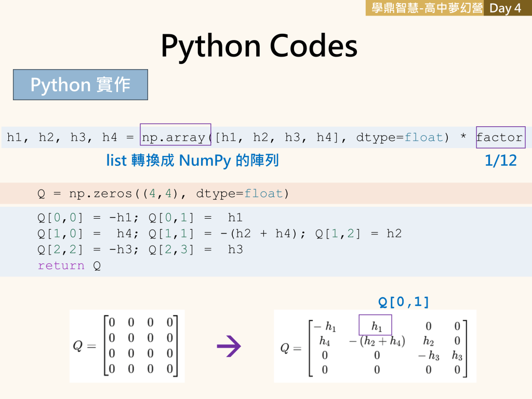
Task: Select the return Q statement
Action: coord(69,265)
